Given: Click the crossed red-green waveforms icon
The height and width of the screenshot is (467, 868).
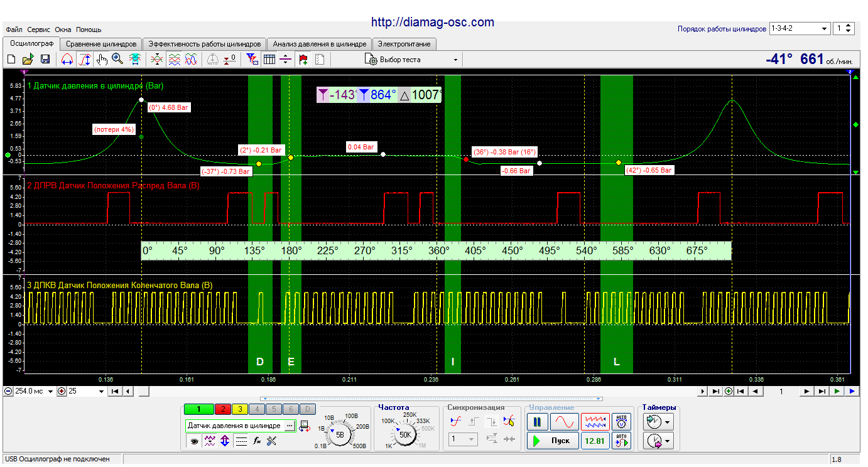Looking at the screenshot, I should click(x=158, y=59).
